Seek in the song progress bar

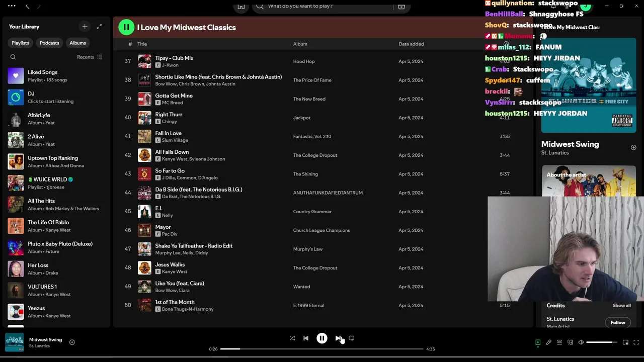click(x=322, y=349)
